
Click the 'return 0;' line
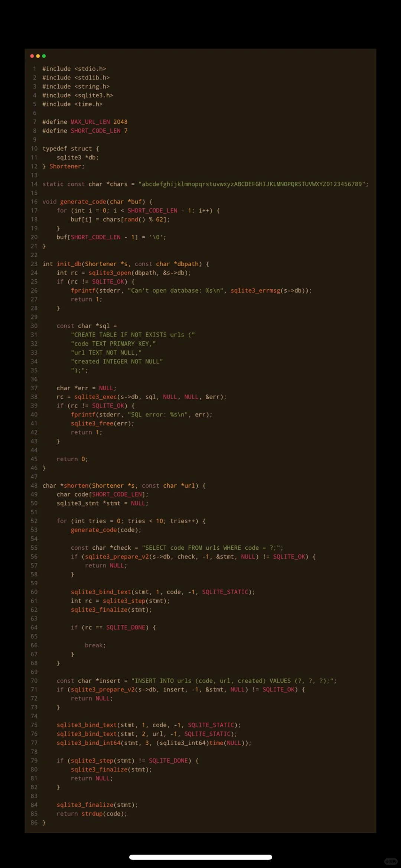[72, 459]
